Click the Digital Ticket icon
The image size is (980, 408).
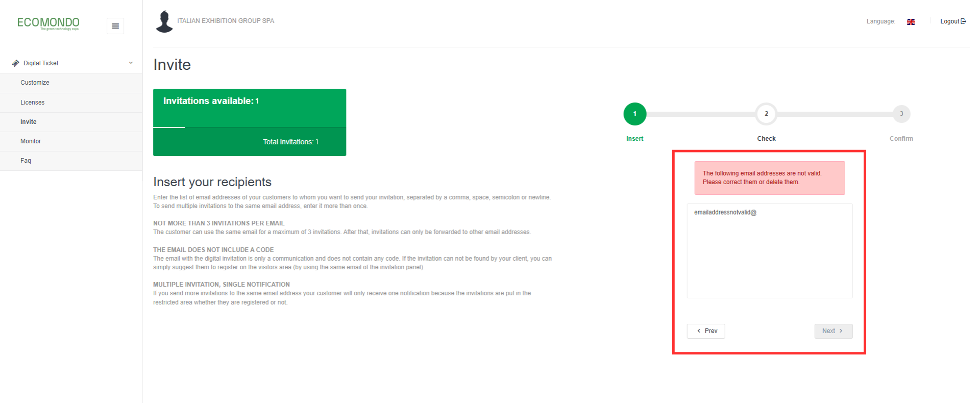[16, 63]
